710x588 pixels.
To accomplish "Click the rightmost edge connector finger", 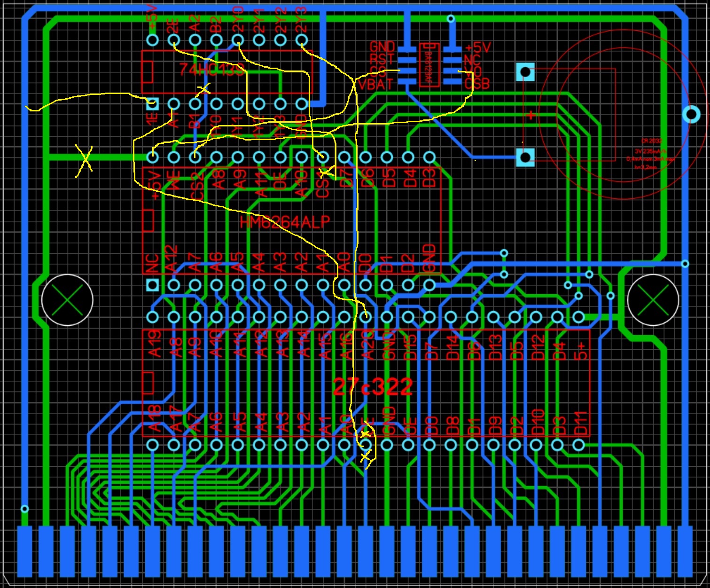I will 685,551.
